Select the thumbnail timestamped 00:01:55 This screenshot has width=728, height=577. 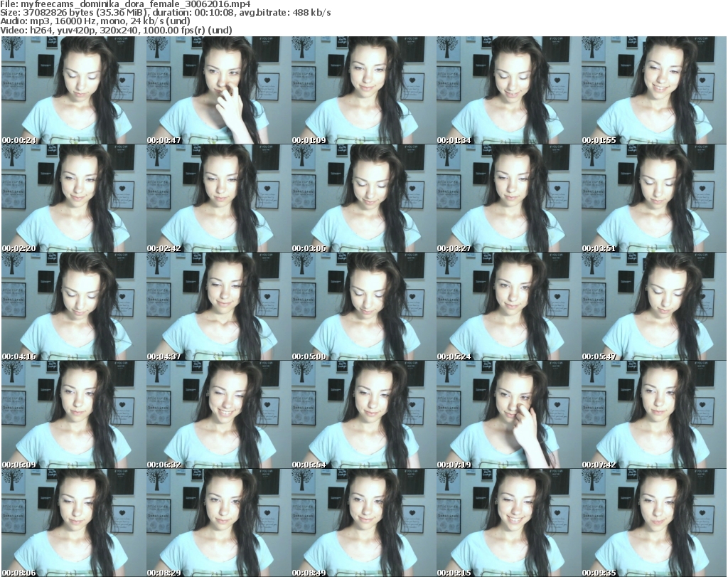654,90
